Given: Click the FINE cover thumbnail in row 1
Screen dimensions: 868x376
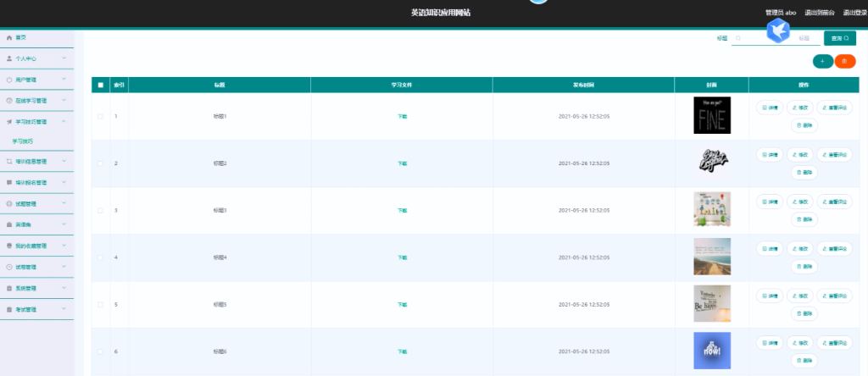Looking at the screenshot, I should click(x=712, y=115).
